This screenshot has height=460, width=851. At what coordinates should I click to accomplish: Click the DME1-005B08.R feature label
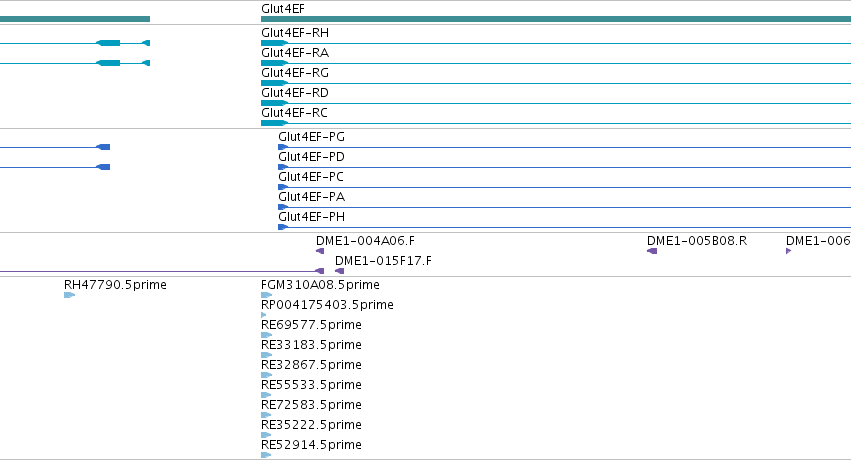(x=697, y=241)
